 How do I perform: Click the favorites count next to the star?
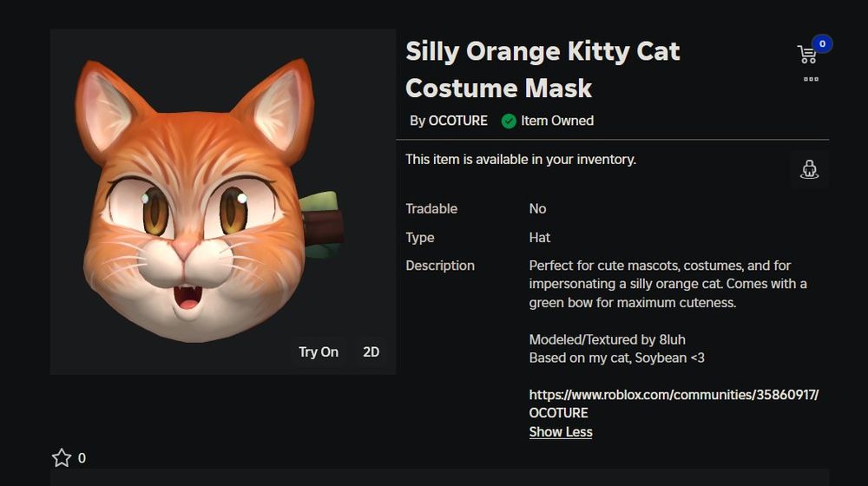tap(82, 458)
